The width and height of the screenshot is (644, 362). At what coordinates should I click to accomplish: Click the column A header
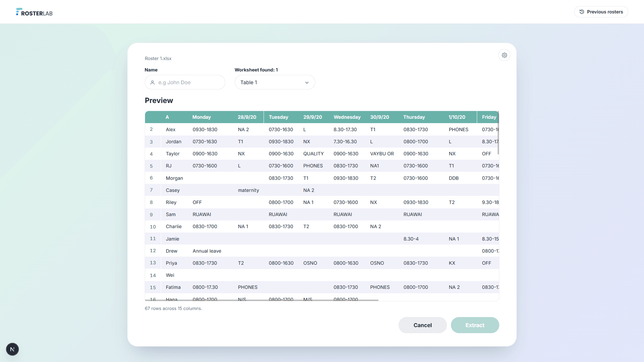[167, 117]
